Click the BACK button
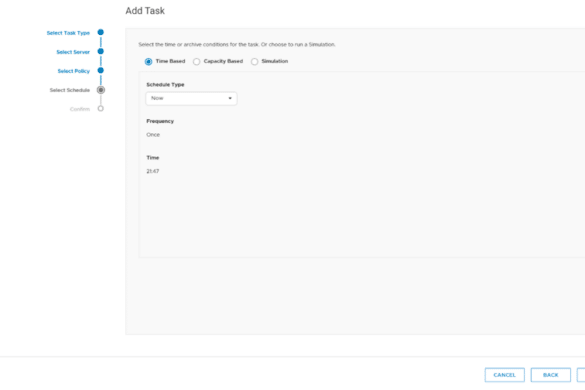Image resolution: width=585 pixels, height=390 pixels. click(551, 375)
